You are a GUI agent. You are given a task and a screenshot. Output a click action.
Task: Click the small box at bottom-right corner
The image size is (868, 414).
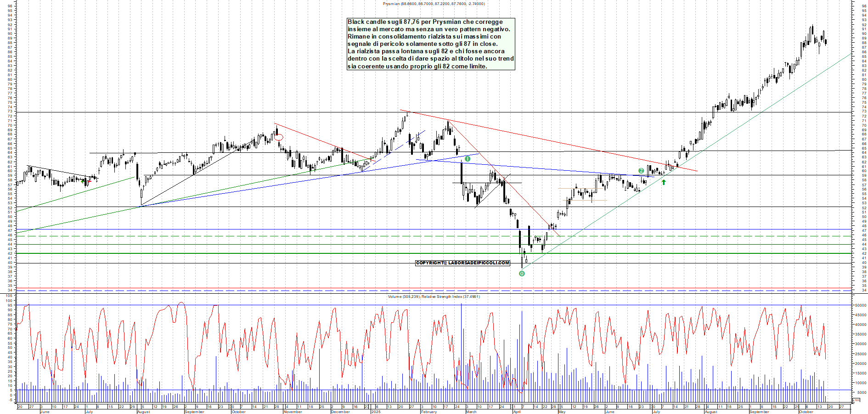(857, 401)
